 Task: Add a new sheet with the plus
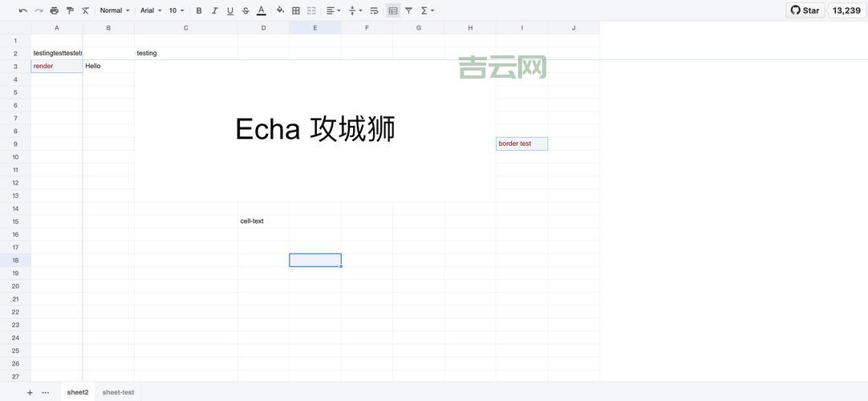[x=30, y=393]
